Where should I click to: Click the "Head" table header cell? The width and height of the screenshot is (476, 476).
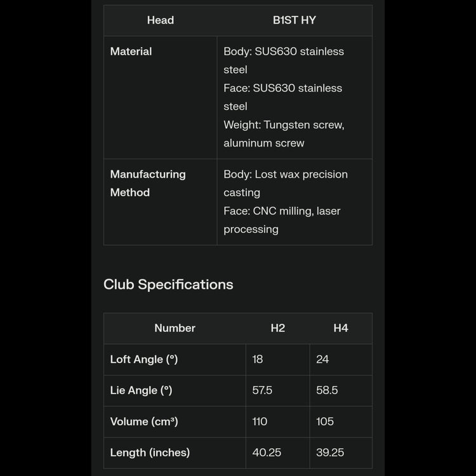(161, 20)
